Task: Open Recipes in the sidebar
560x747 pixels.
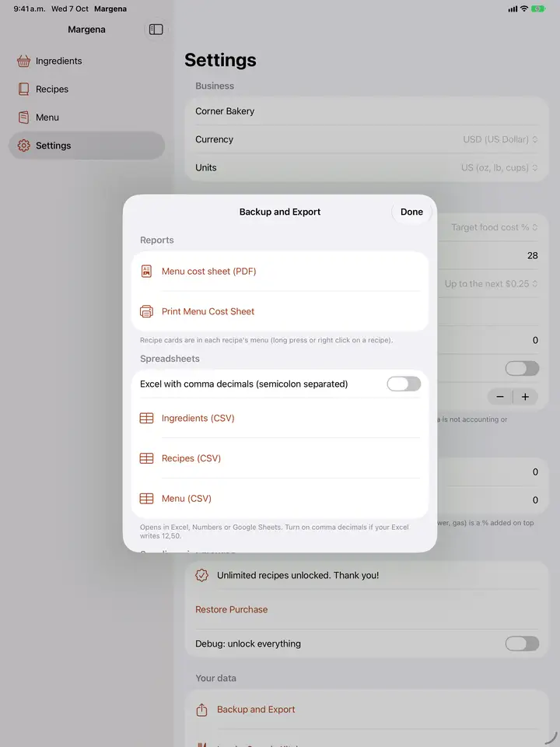Action: point(86,89)
